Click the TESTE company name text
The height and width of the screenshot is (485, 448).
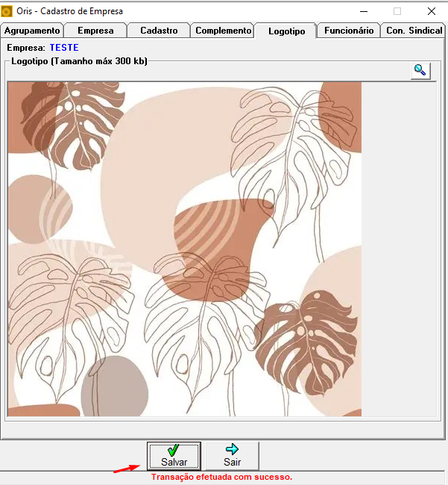click(64, 48)
